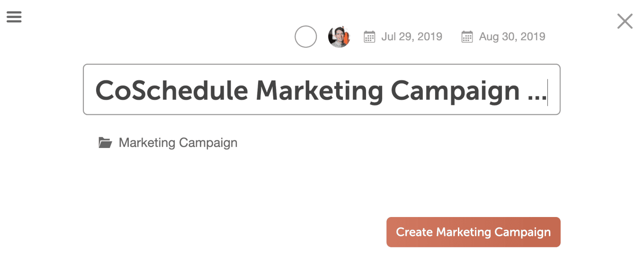Click the year 2019 in the end date

[x=532, y=36]
